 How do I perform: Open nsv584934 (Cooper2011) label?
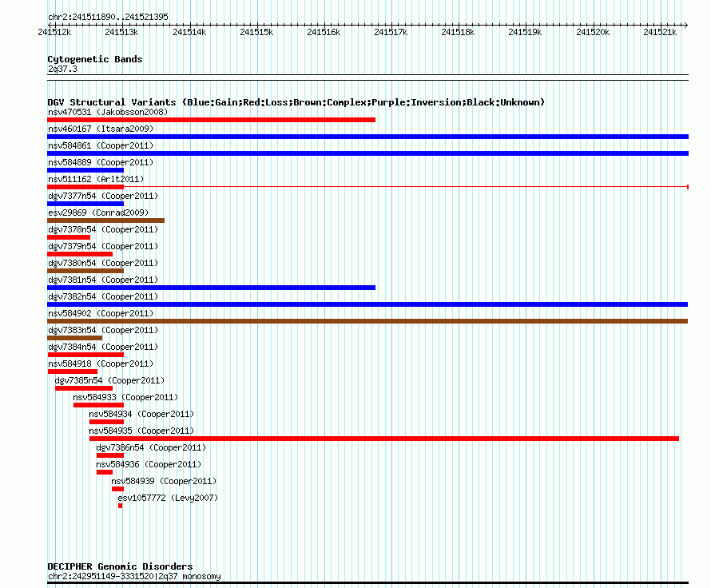coord(141,414)
